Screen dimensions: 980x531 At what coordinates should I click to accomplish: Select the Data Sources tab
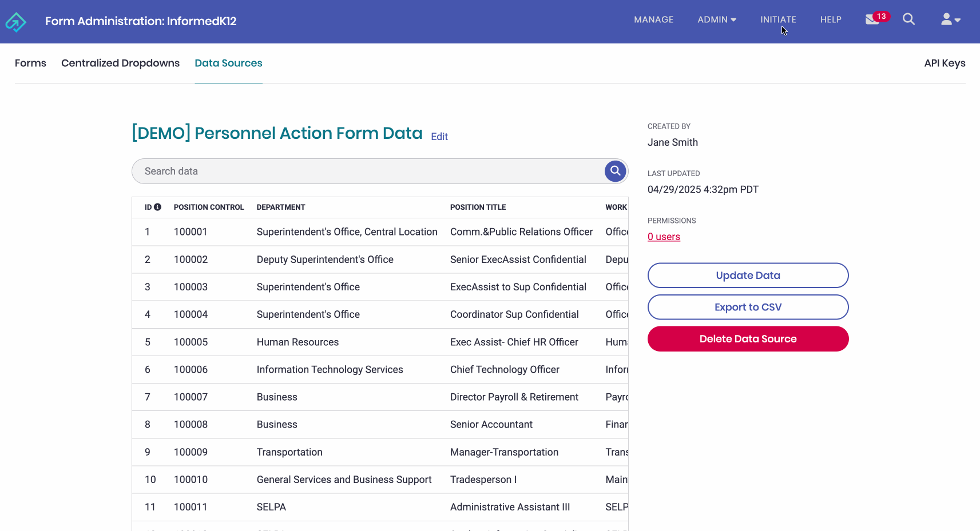pyautogui.click(x=228, y=63)
